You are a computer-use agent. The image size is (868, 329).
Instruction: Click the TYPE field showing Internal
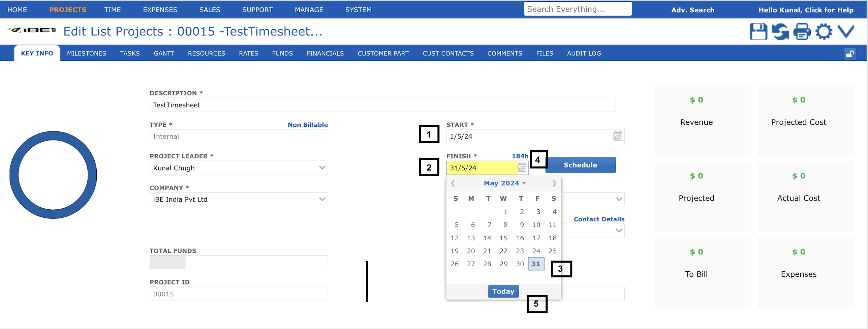(239, 136)
